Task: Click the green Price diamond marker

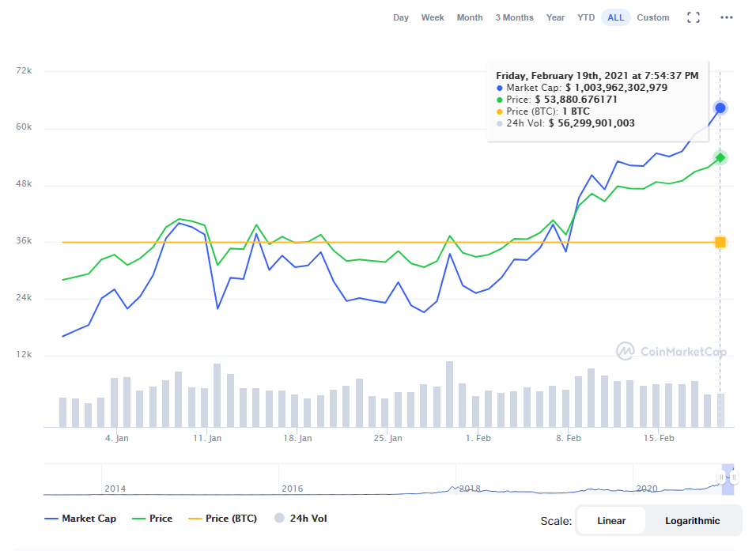Action: (720, 157)
